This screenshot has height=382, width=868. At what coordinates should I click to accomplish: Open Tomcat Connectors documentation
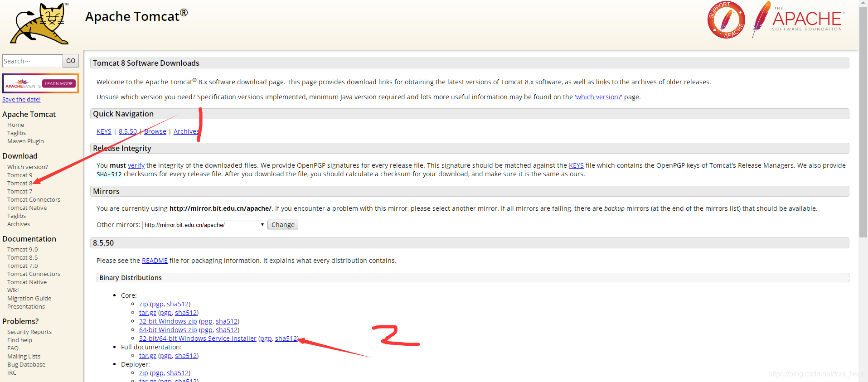(34, 274)
